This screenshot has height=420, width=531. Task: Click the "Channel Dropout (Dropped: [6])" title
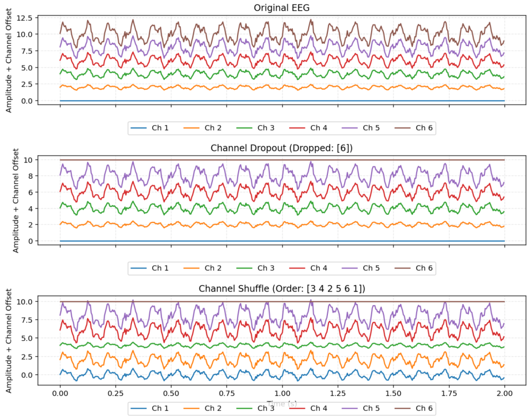click(x=282, y=148)
